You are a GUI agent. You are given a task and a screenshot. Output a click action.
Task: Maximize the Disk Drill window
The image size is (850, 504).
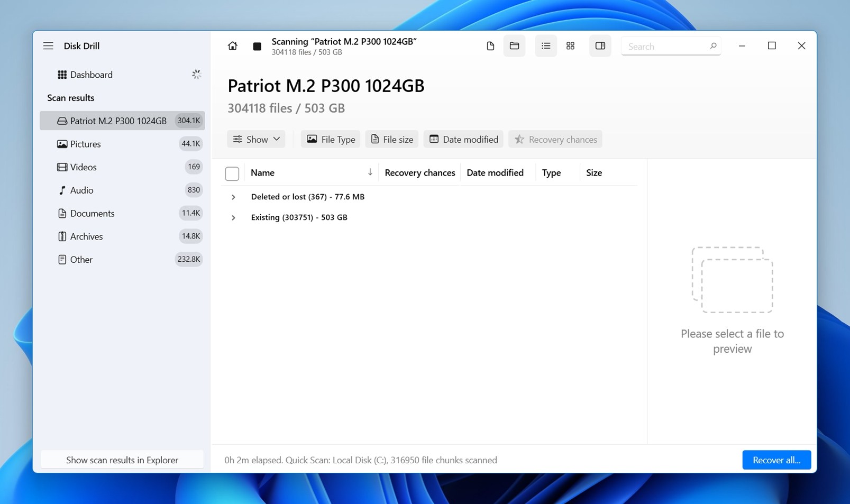click(772, 46)
